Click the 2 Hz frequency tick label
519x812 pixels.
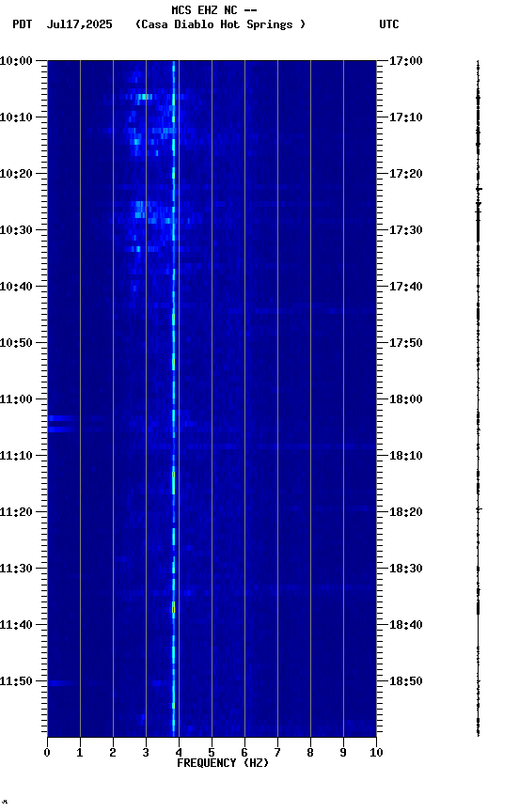pos(113,753)
